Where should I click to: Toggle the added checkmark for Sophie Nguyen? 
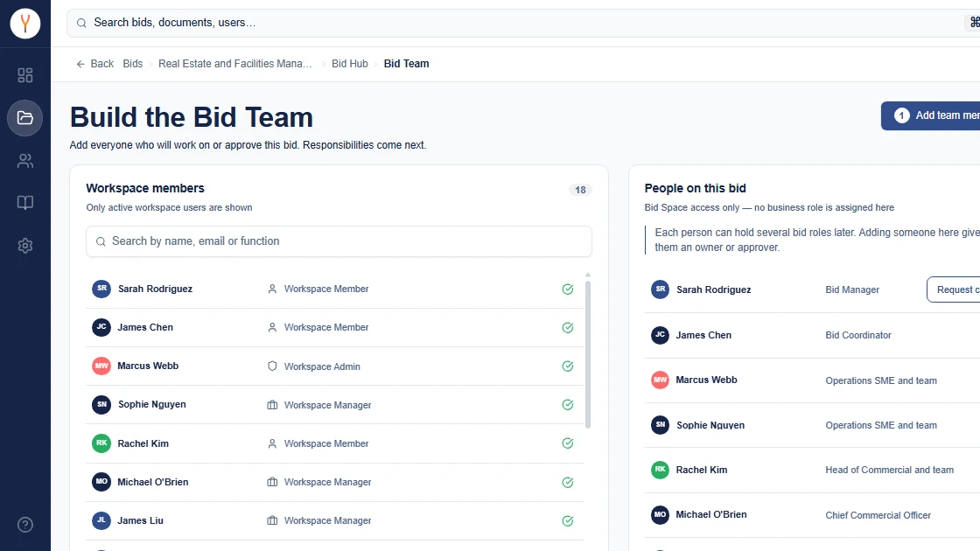568,405
